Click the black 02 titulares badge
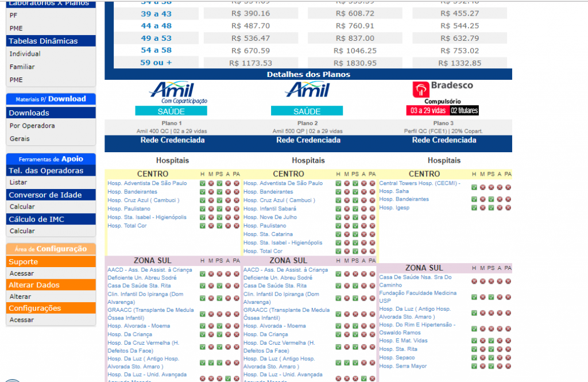The width and height of the screenshot is (588, 382). [x=464, y=110]
